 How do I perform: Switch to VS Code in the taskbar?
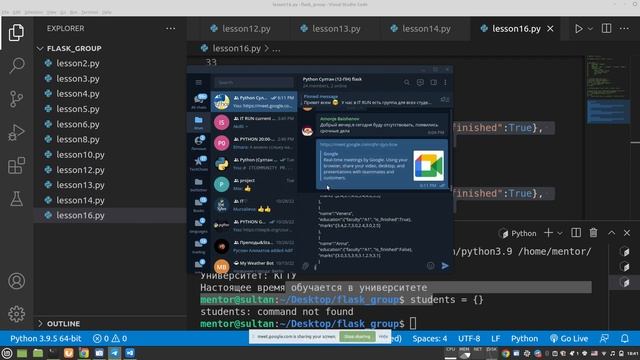tap(130, 353)
